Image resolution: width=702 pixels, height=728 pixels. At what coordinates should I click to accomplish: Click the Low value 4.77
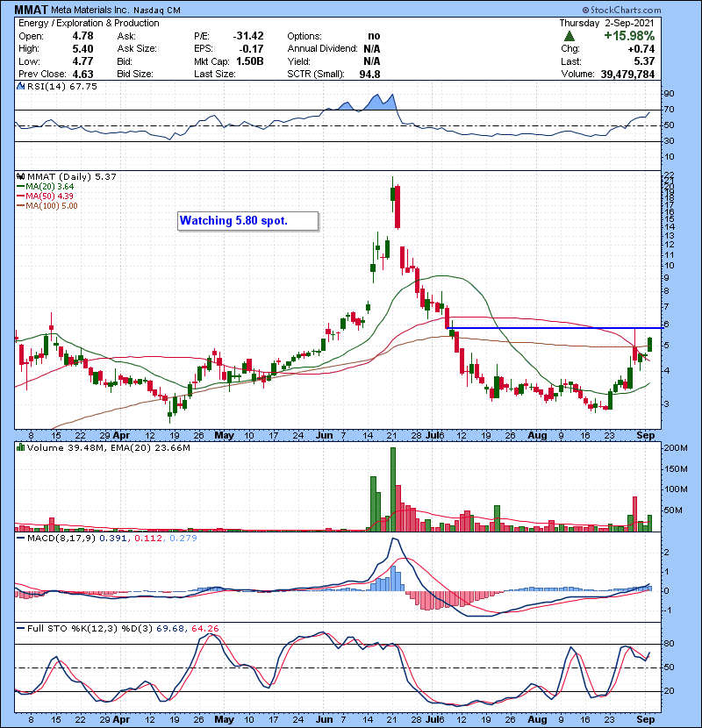[x=82, y=61]
